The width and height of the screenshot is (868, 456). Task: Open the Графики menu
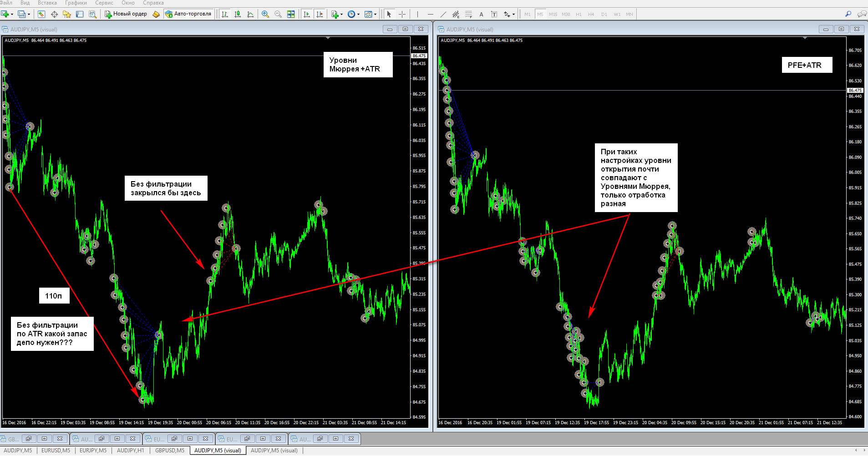pyautogui.click(x=76, y=3)
